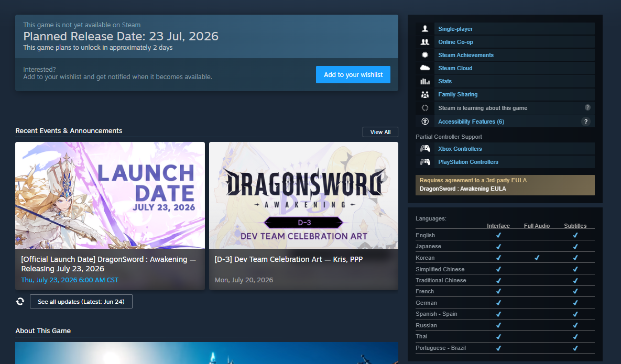Click the Single-player person icon
This screenshot has width=621, height=364.
425,29
